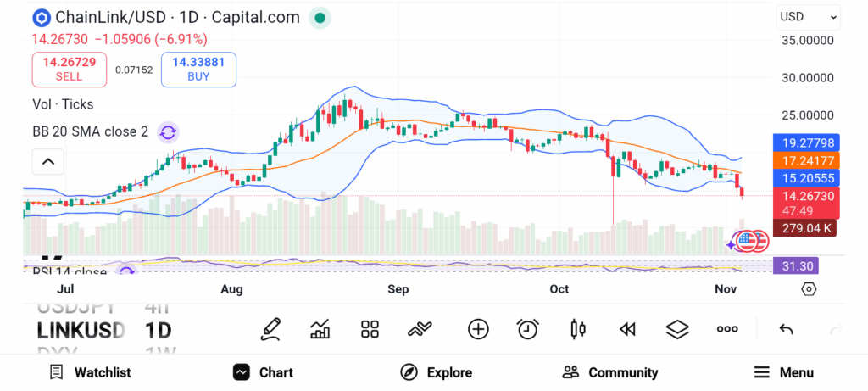Screen dimensions: 868x391
Task: Toggle the BB indicator refresh icon
Action: pyautogui.click(x=168, y=131)
